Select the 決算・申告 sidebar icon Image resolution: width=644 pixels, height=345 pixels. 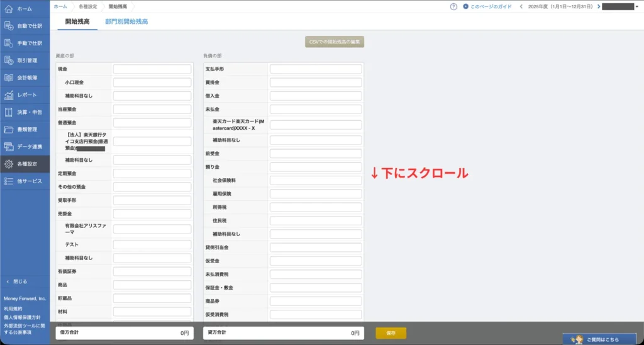click(x=9, y=112)
